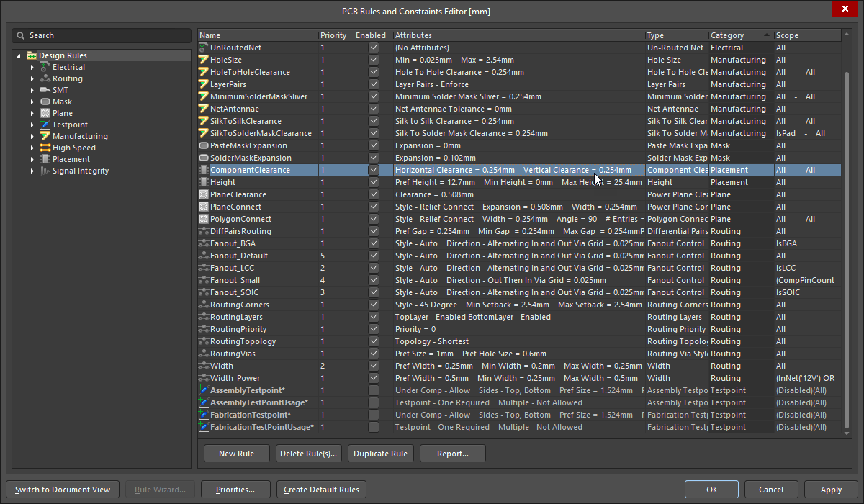The image size is (864, 504).
Task: Sort rules by Category column header
Action: click(727, 35)
